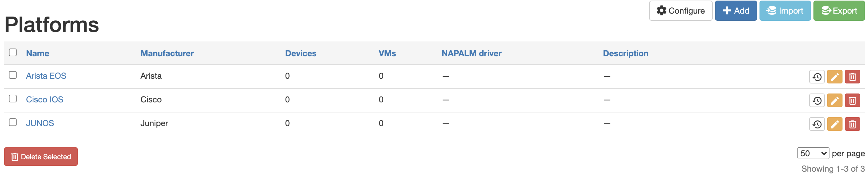Open the Arista EOS platform page
The image size is (868, 174).
46,76
